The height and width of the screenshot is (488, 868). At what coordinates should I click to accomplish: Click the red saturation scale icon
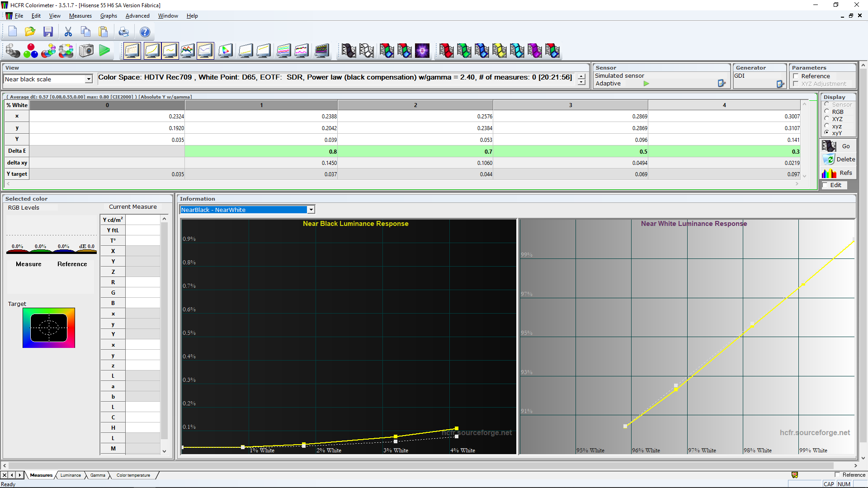coord(446,51)
